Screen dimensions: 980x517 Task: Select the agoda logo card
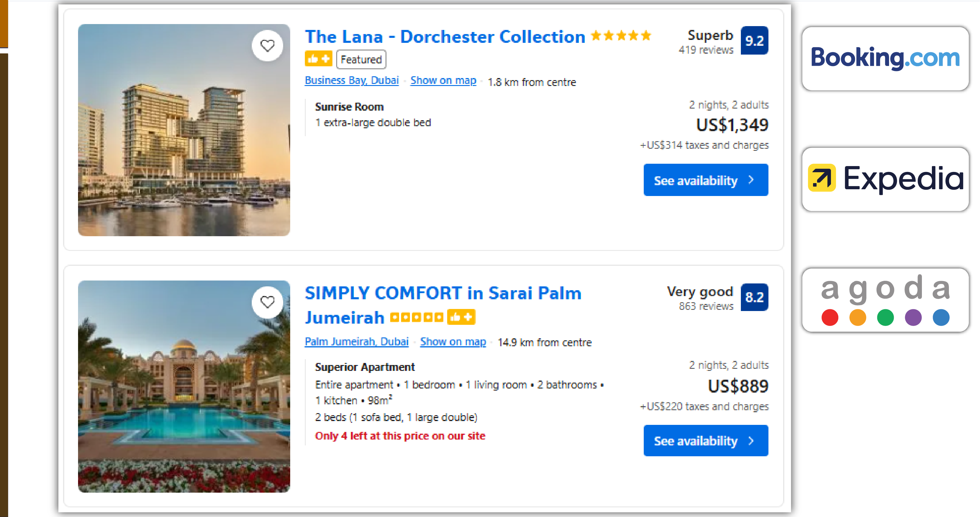coord(885,300)
